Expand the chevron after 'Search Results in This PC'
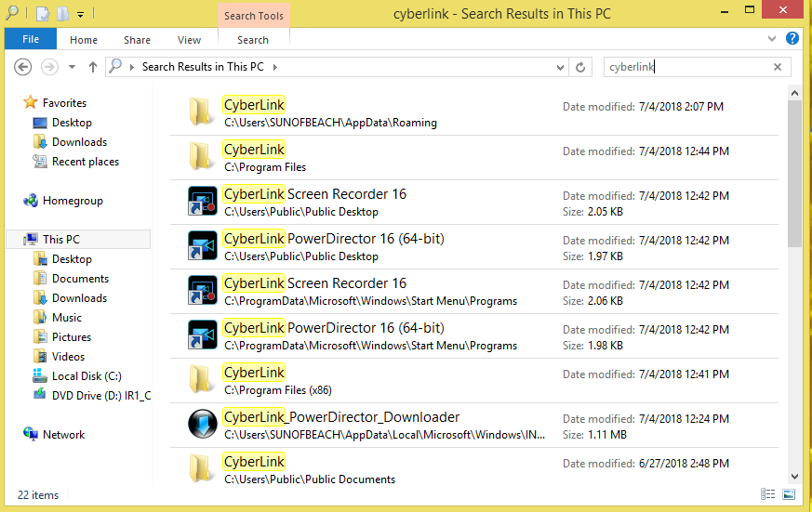This screenshot has width=812, height=512. (x=275, y=67)
